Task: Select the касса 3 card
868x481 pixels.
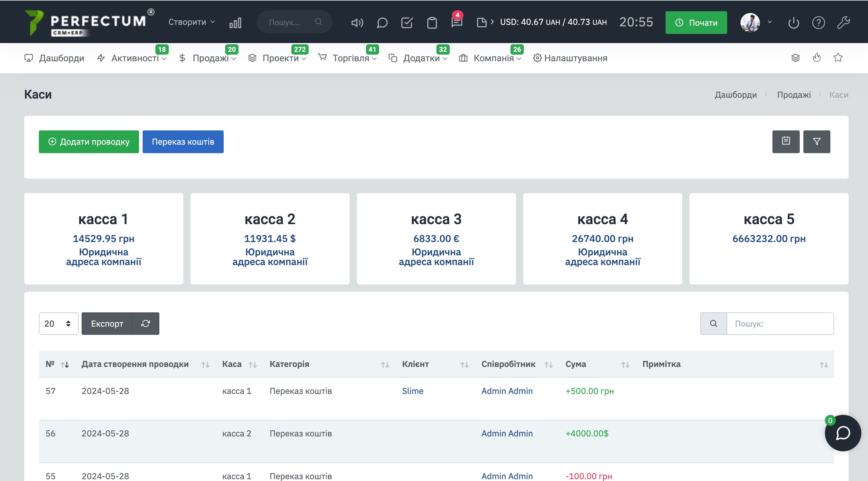Action: click(x=436, y=239)
